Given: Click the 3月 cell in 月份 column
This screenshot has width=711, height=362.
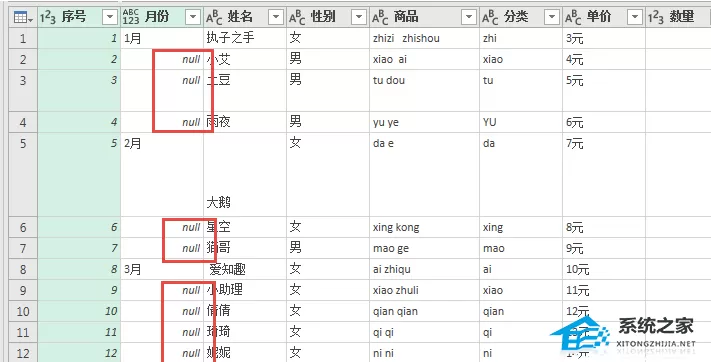Looking at the screenshot, I should (x=162, y=269).
